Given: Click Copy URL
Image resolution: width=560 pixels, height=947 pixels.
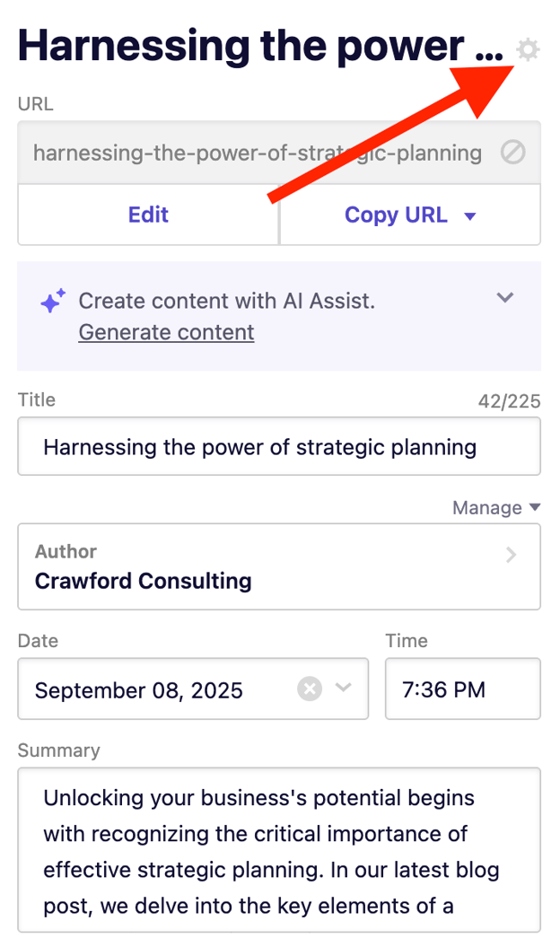Looking at the screenshot, I should click(396, 215).
